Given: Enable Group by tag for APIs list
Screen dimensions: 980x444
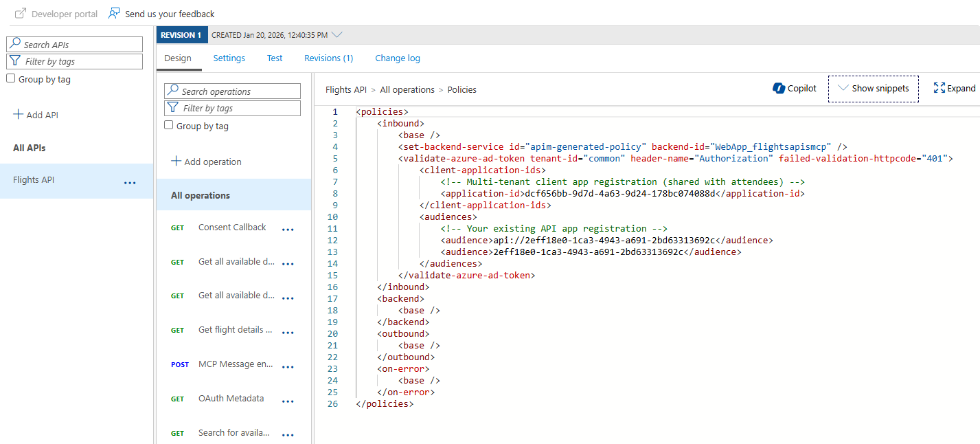Looking at the screenshot, I should pyautogui.click(x=10, y=79).
